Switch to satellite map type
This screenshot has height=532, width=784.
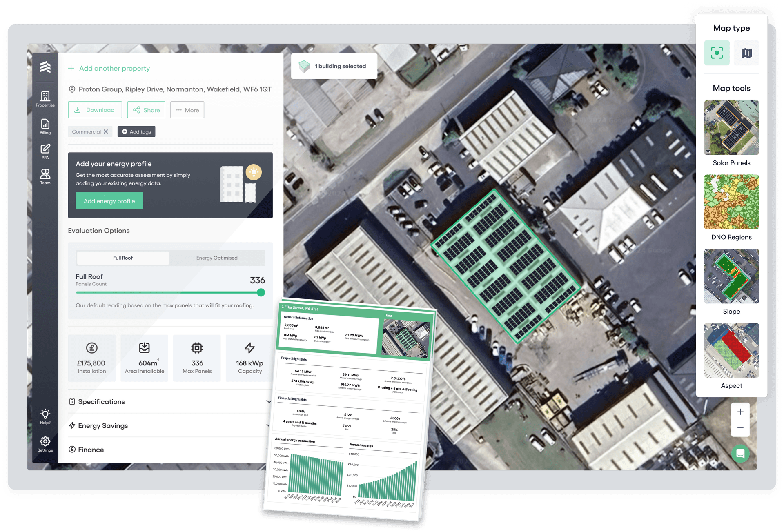click(717, 53)
